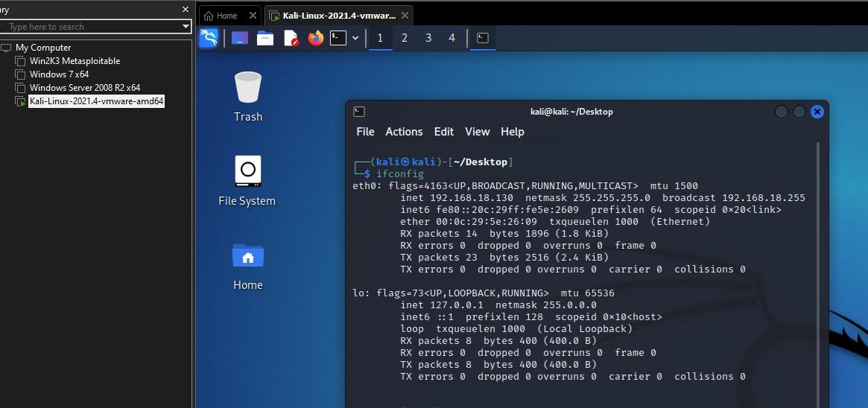Click the show desktop panel icon
The width and height of the screenshot is (868, 408).
point(240,38)
